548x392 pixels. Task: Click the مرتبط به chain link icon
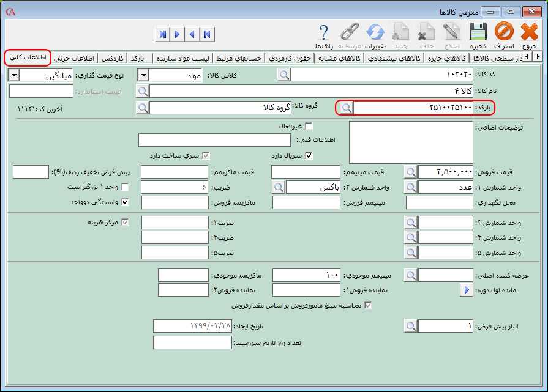[349, 31]
